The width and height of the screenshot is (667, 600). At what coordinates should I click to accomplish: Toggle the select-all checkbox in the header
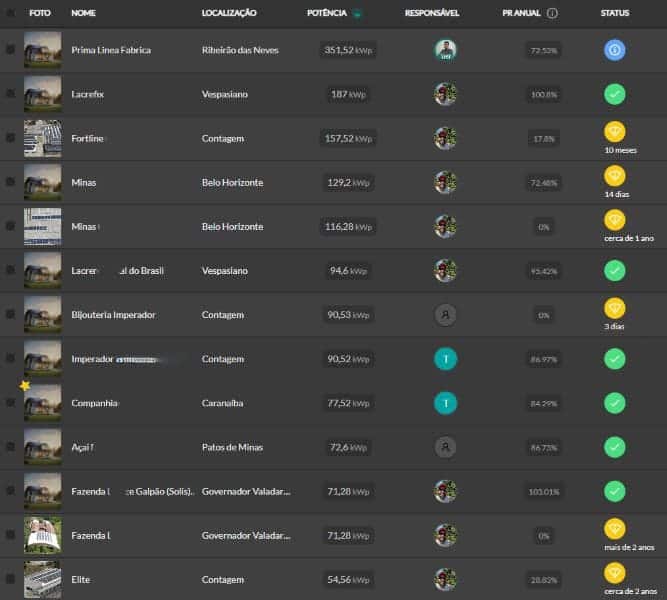10,13
